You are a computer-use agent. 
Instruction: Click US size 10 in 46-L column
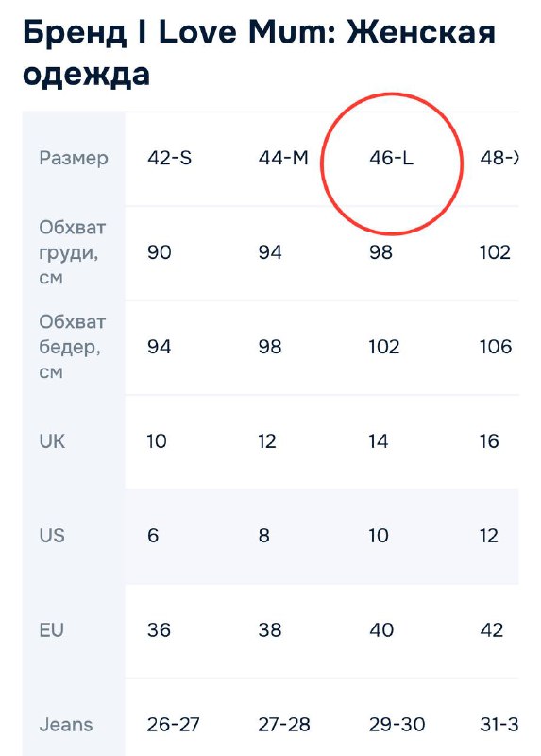(x=380, y=536)
